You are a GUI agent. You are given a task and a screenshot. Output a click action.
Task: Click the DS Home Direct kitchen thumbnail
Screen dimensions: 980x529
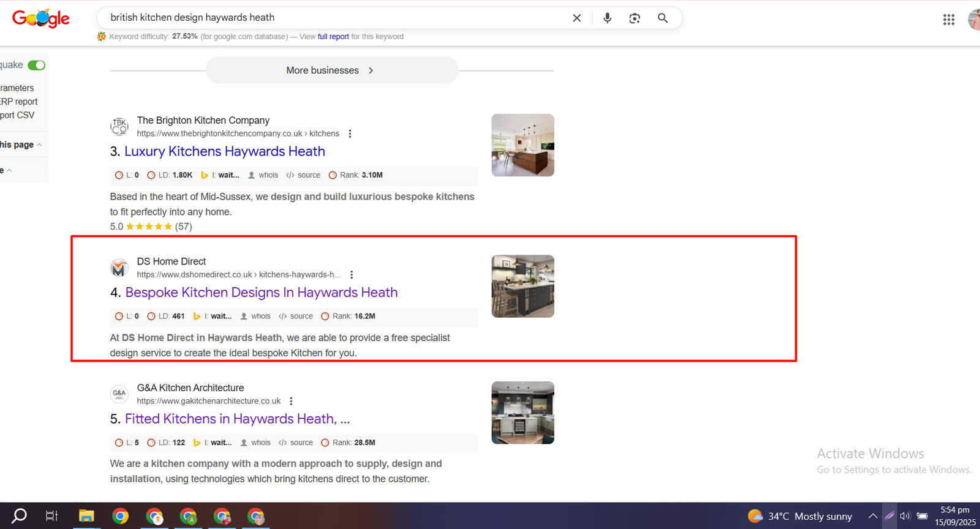pos(522,287)
